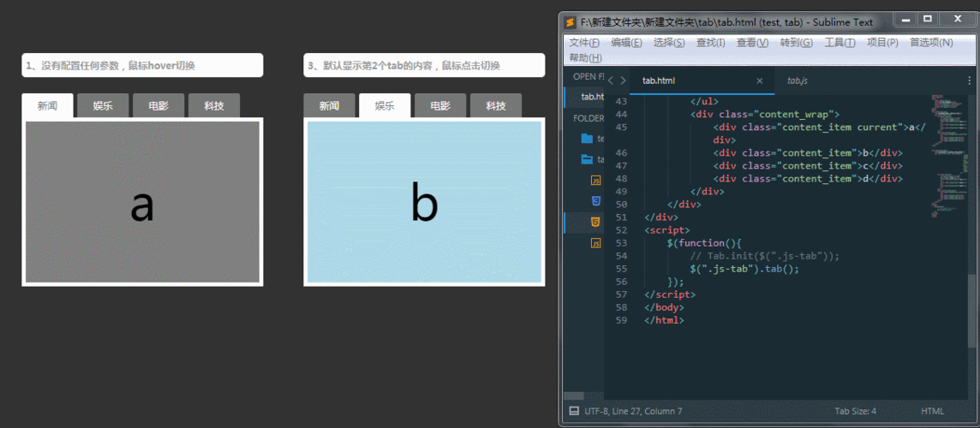
Task: Click the horizontal scrollbar thumb under the sidebar
Action: 574,395
